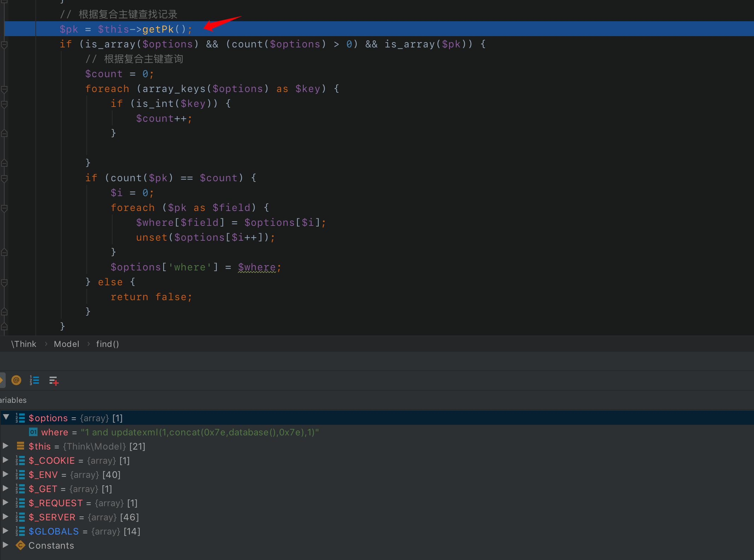Screen dimensions: 754x560
Task: Click the numbered list toolbar icon
Action: coord(34,381)
